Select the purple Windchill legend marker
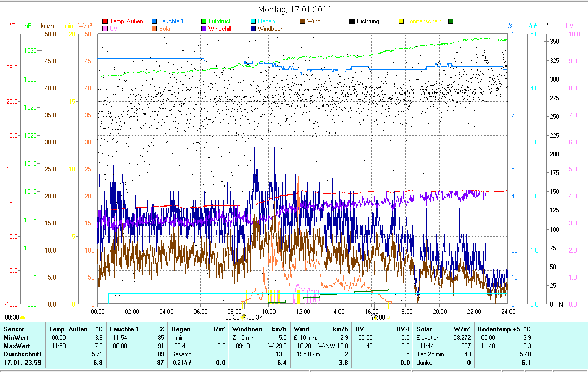Image resolution: width=588 pixels, height=372 pixels. point(204,29)
